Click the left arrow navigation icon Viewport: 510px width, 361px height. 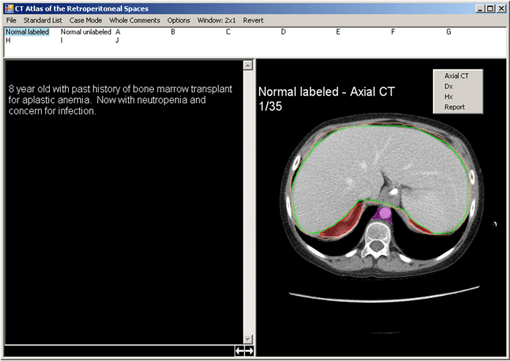[239, 351]
